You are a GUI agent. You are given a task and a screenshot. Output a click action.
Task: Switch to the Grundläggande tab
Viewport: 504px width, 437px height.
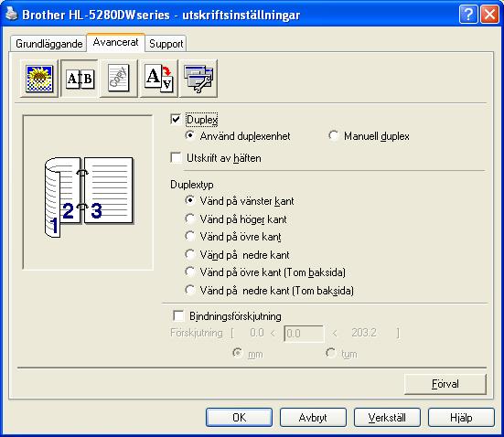click(48, 44)
